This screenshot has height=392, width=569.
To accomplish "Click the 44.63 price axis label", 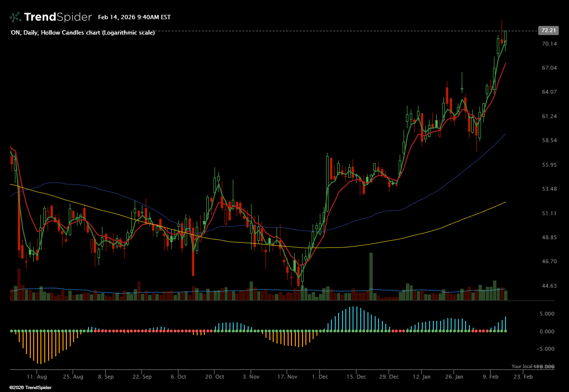I will click(x=549, y=286).
